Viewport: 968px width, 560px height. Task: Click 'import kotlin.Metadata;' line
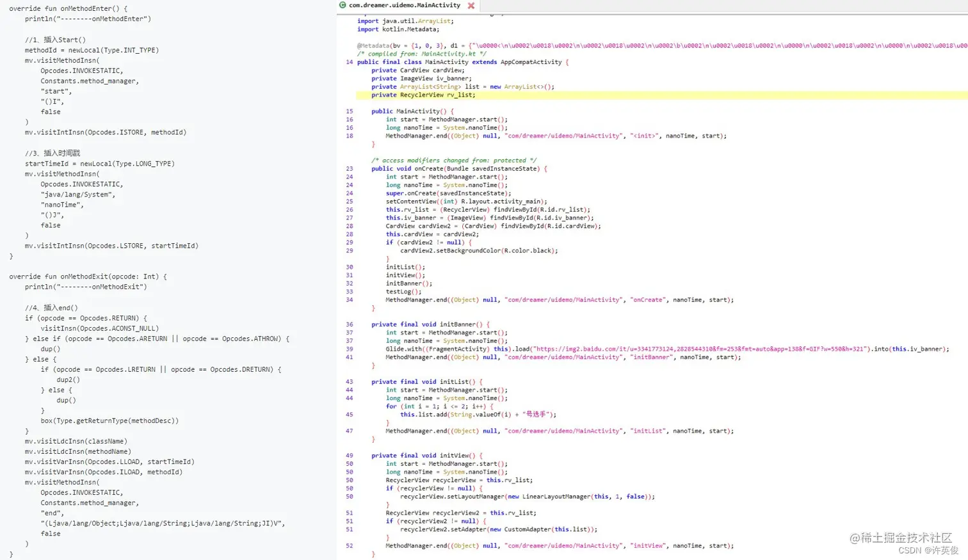pyautogui.click(x=398, y=29)
